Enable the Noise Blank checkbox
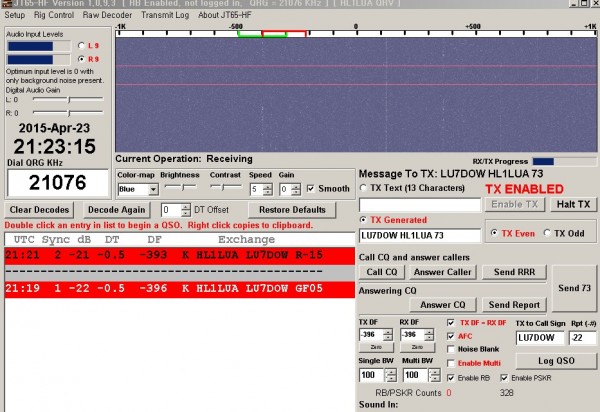 tap(451, 349)
